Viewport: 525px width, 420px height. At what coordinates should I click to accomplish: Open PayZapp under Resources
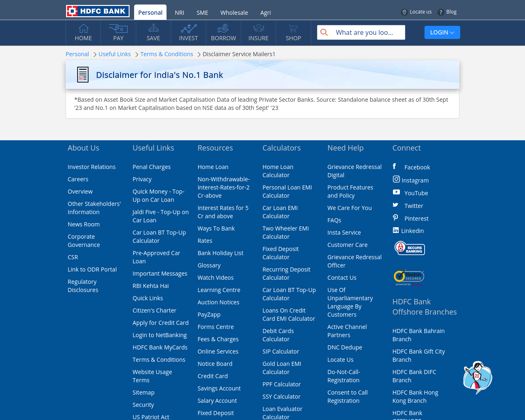click(209, 315)
